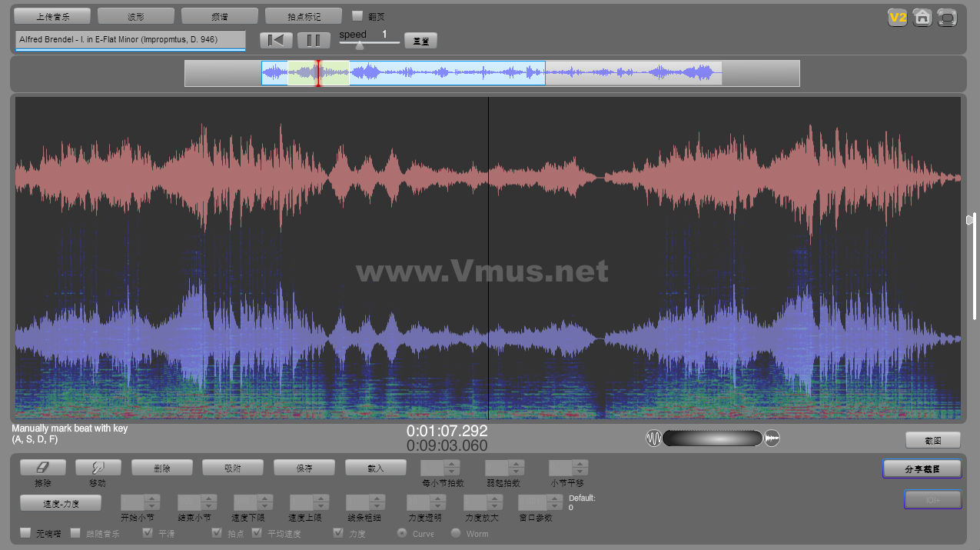Image resolution: width=980 pixels, height=550 pixels.
Task: Click the green selection region in overview waveform
Action: click(318, 73)
